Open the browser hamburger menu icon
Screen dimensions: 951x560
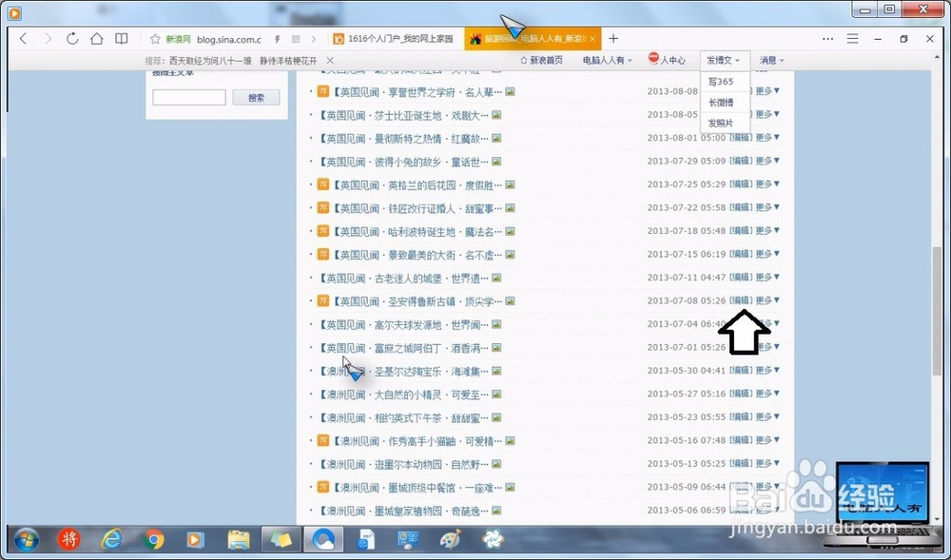(x=853, y=39)
